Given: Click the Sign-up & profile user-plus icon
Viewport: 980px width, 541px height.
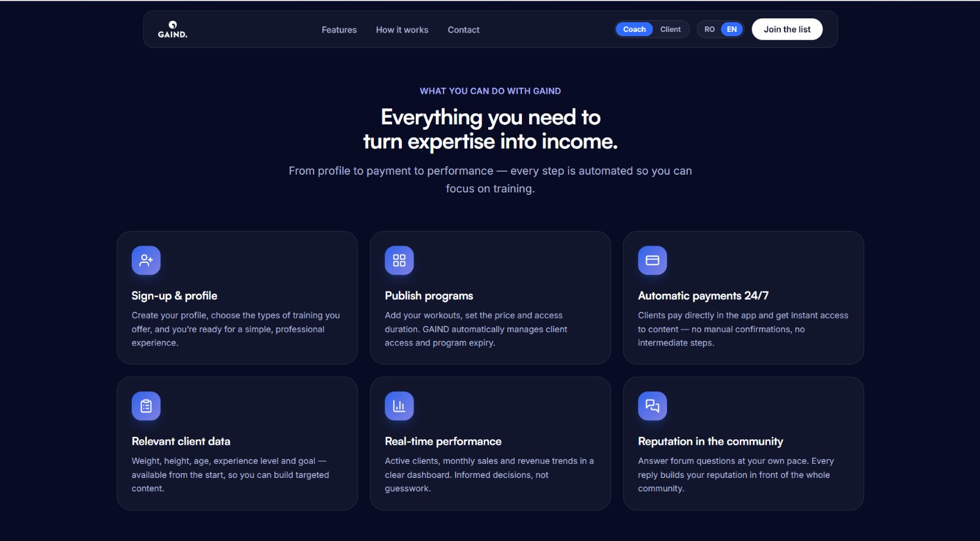Looking at the screenshot, I should tap(146, 260).
